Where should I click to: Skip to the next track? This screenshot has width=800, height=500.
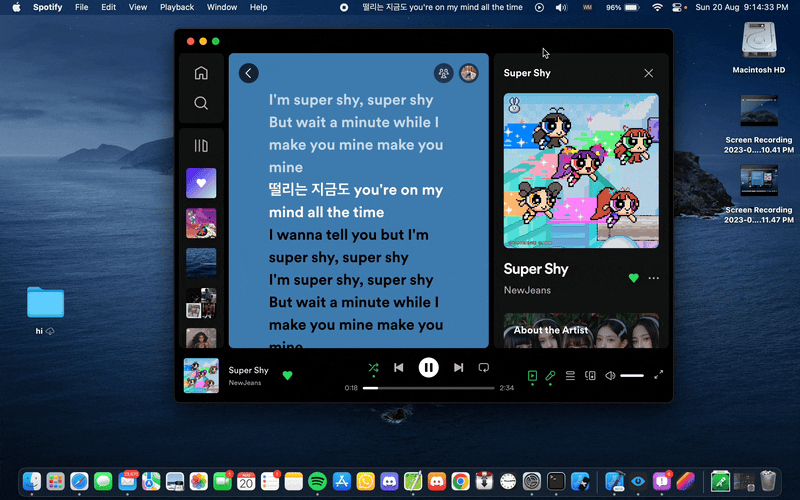tap(458, 367)
